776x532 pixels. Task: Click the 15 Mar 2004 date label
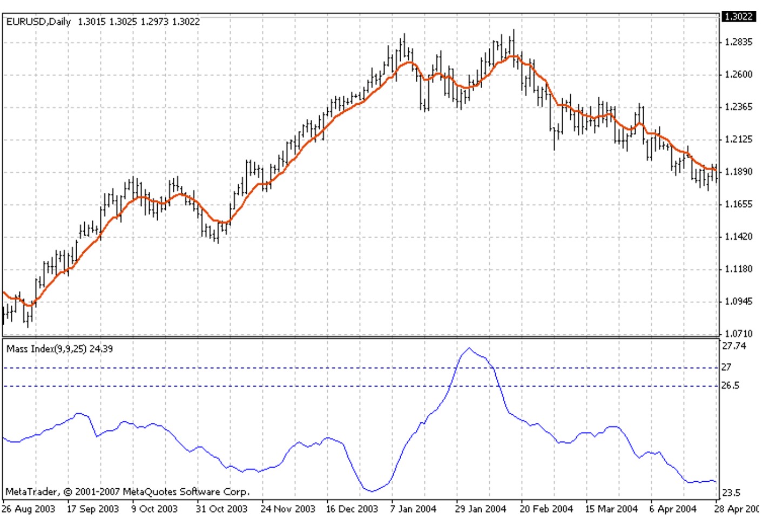pos(611,509)
